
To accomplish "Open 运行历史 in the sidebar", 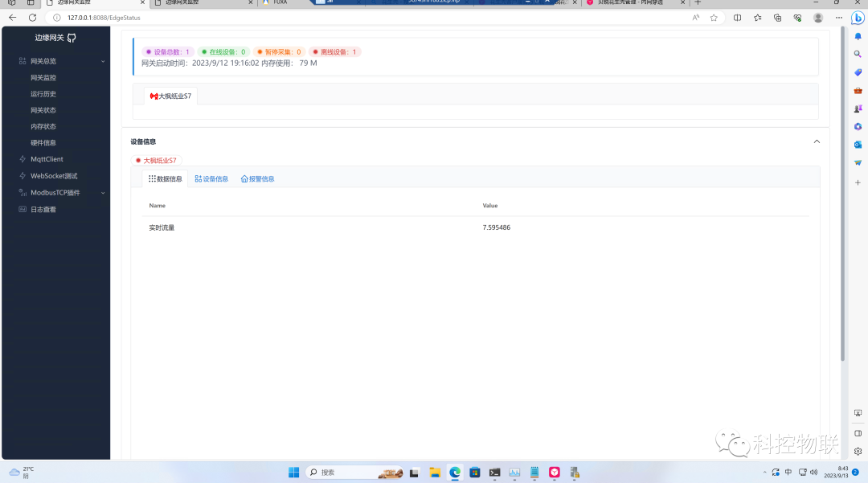I will tap(43, 94).
